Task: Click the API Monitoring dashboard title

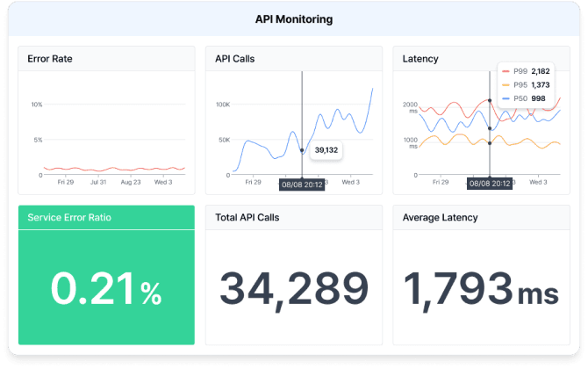Action: click(x=294, y=18)
